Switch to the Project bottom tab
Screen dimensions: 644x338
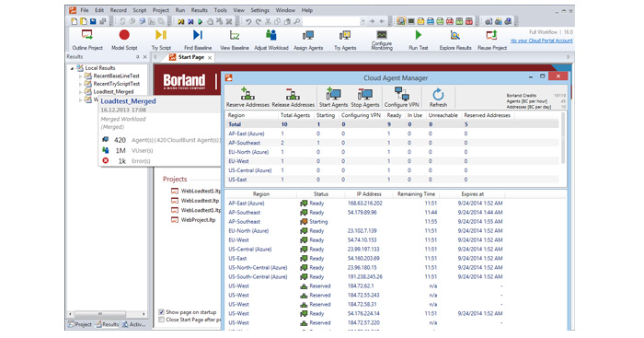(80, 324)
